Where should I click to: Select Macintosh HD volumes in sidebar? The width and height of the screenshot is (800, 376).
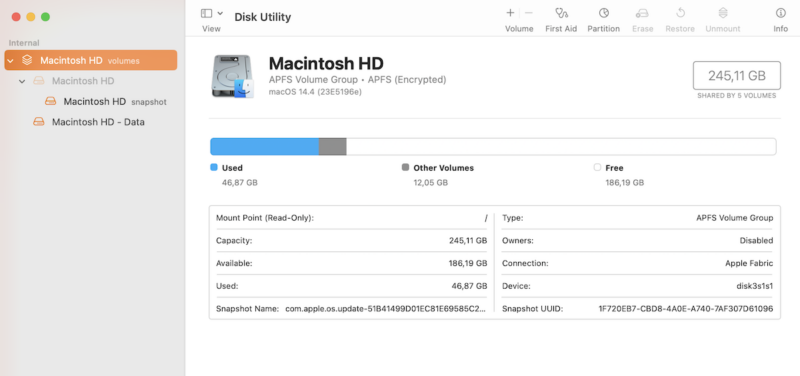(x=91, y=60)
